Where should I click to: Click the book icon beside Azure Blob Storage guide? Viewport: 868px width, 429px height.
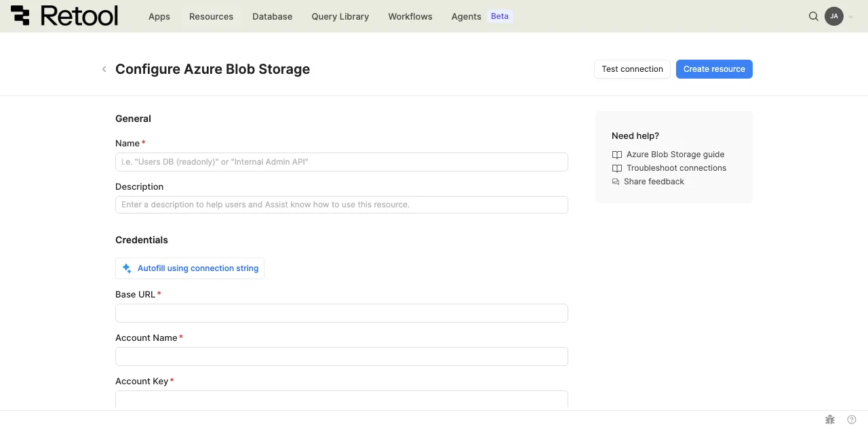(x=616, y=155)
